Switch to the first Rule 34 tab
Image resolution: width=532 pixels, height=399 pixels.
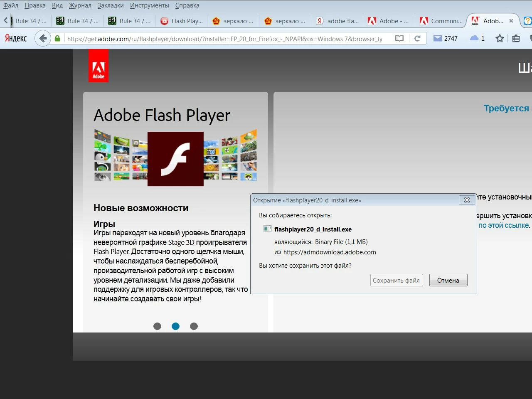pos(26,21)
